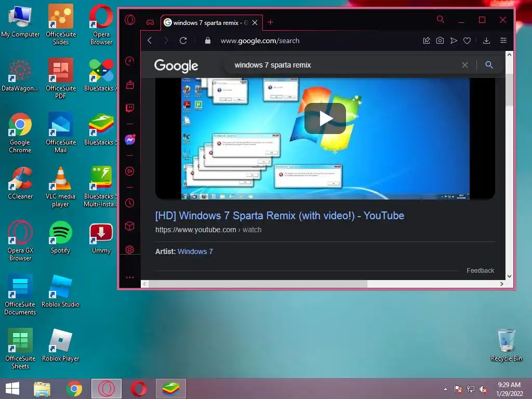Click the horizontal scrollbar thumb
This screenshot has width=532, height=399.
(258, 284)
